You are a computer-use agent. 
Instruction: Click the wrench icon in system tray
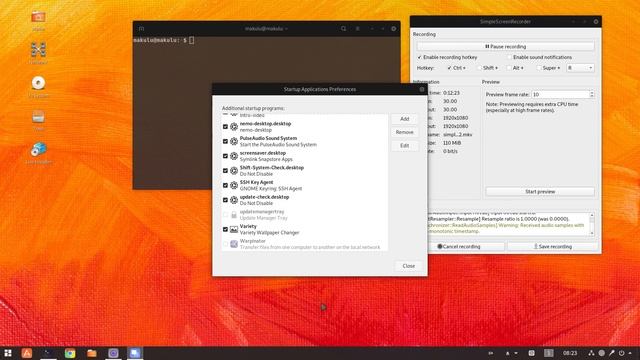coord(611,353)
